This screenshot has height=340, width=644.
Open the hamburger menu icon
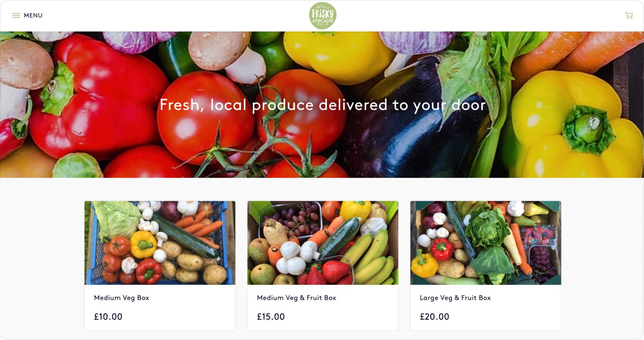tap(16, 15)
